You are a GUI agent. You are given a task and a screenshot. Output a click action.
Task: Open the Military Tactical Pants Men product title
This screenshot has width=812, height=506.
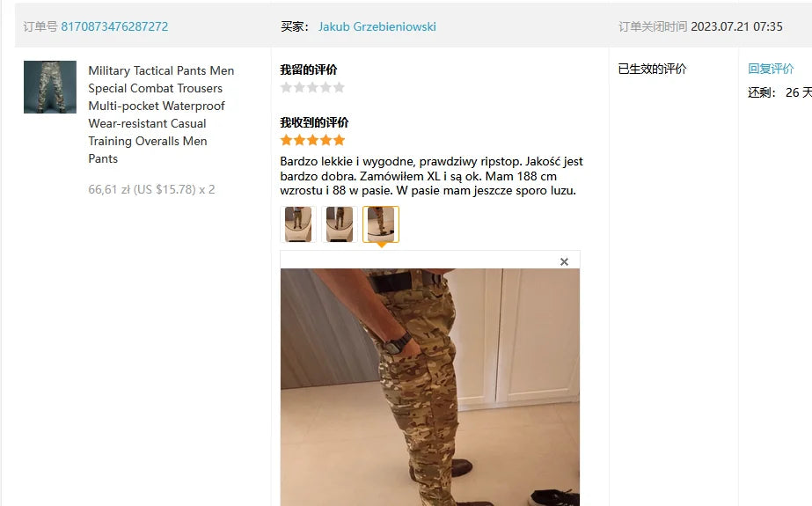[161, 114]
